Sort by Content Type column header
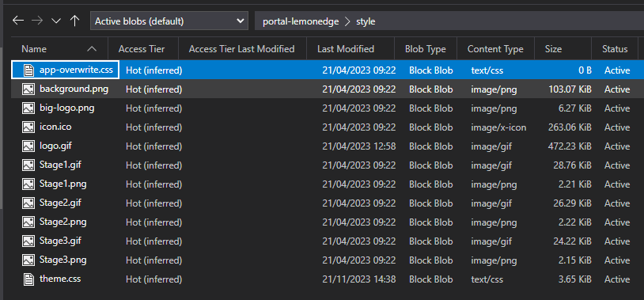This screenshot has height=300, width=644. pos(495,49)
